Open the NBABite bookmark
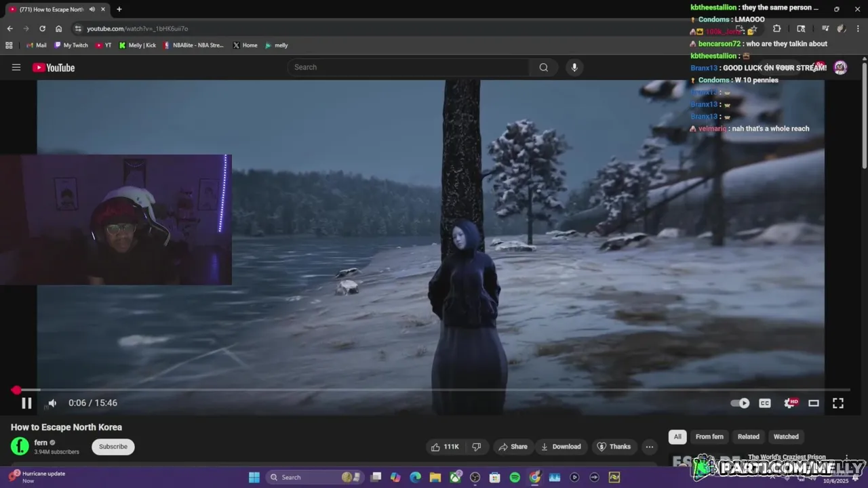The image size is (868, 488). click(193, 45)
